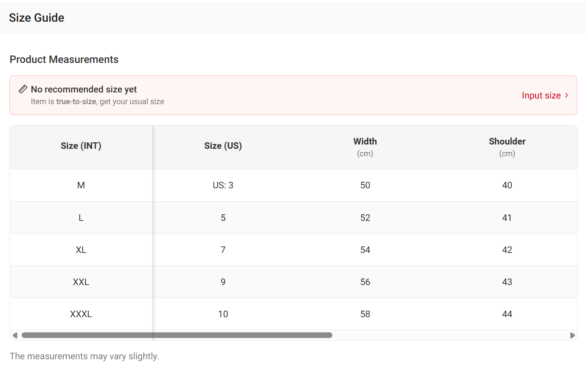
Task: Click the No recommended size yet banner text
Action: pos(84,89)
